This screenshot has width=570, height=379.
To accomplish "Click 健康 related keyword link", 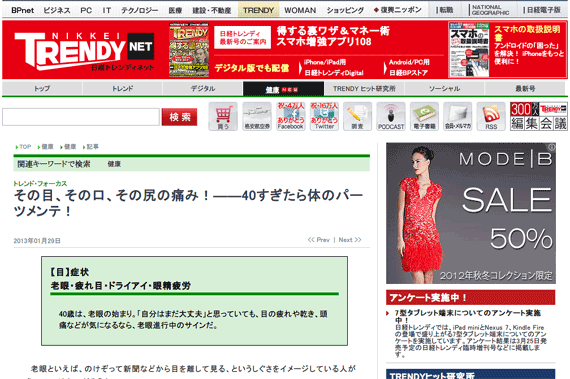I will click(114, 164).
